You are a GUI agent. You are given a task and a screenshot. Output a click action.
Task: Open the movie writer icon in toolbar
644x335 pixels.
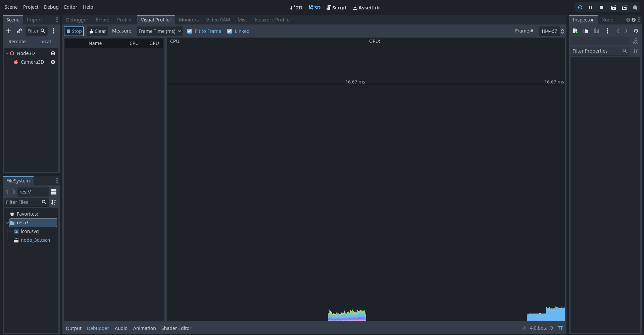point(635,7)
